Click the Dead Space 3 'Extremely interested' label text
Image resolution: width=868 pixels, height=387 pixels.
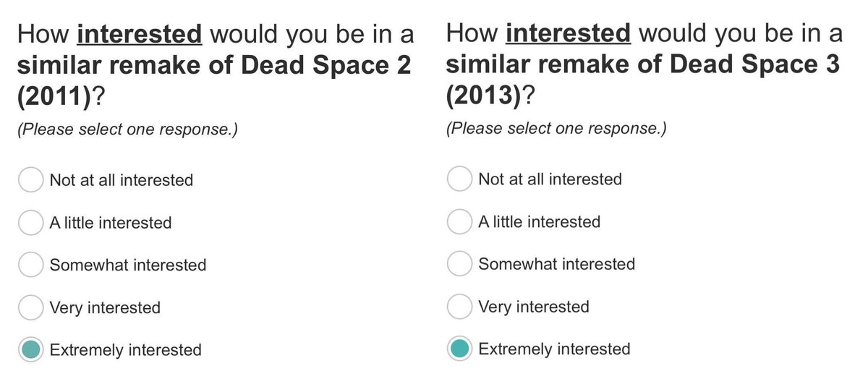(554, 350)
